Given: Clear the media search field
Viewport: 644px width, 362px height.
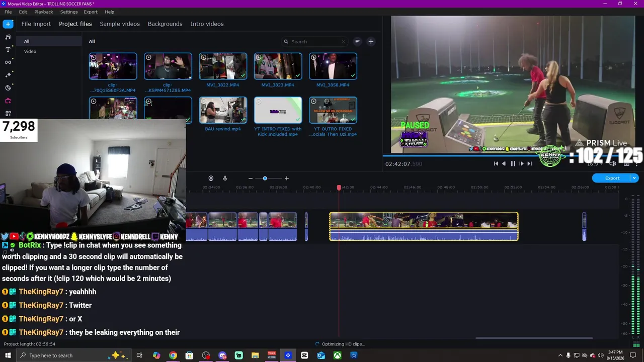Looking at the screenshot, I should click(344, 42).
